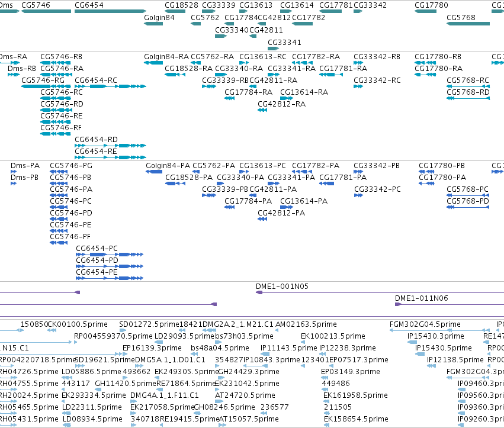Image resolution: width=504 pixels, height=428 pixels.
Task: Select the IP11143.5prime EST
Action: point(265,354)
